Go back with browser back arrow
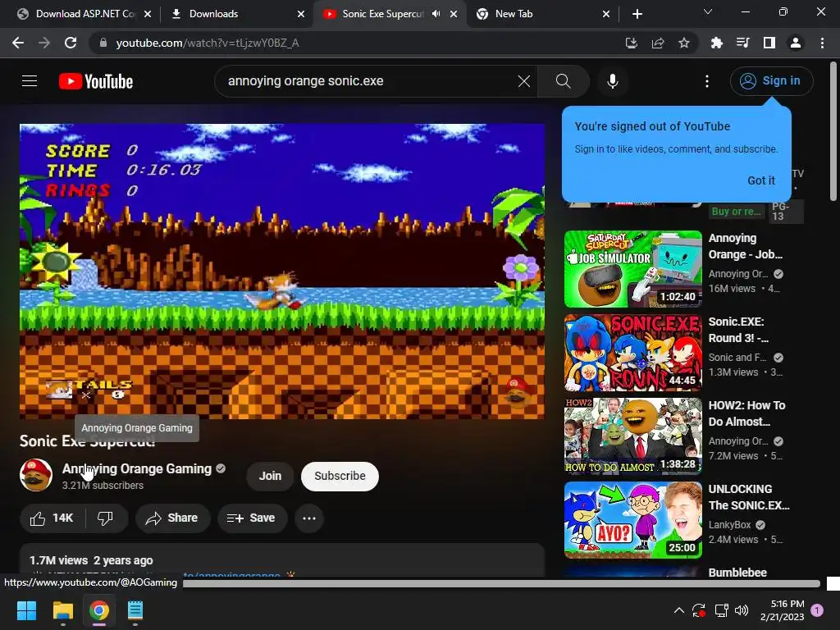This screenshot has height=630, width=840. [x=18, y=43]
